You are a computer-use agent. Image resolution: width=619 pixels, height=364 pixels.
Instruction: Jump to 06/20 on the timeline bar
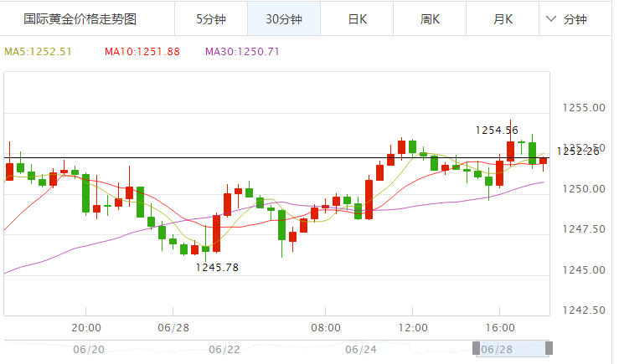89,349
